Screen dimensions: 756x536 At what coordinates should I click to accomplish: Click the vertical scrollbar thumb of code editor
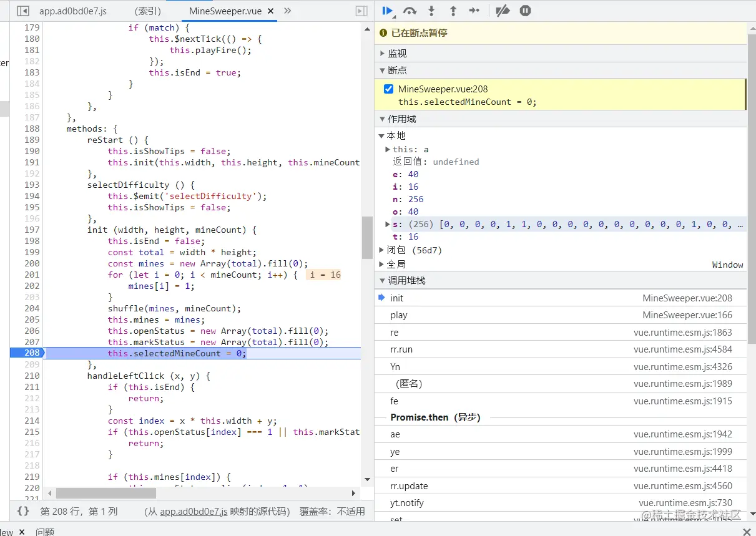point(367,238)
